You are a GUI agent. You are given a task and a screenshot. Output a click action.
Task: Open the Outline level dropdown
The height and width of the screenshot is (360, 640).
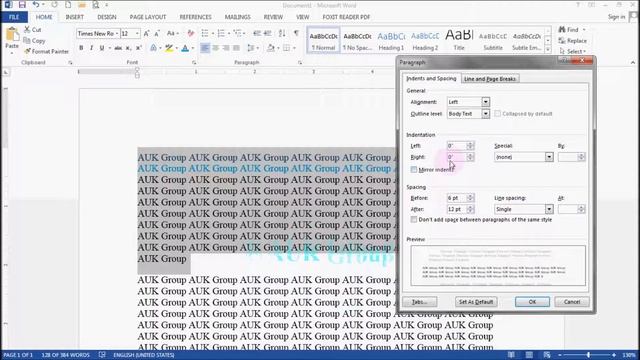point(485,113)
